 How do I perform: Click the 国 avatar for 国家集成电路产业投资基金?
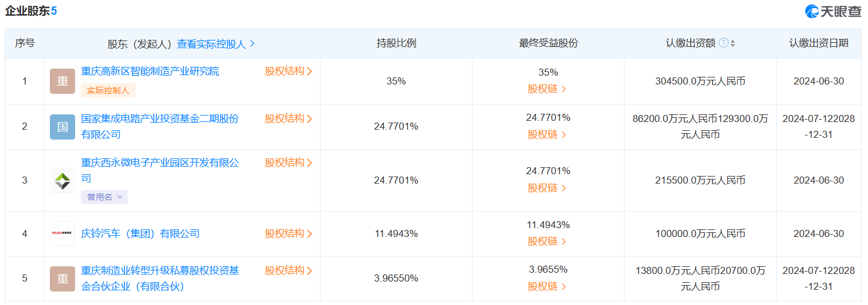click(x=62, y=127)
